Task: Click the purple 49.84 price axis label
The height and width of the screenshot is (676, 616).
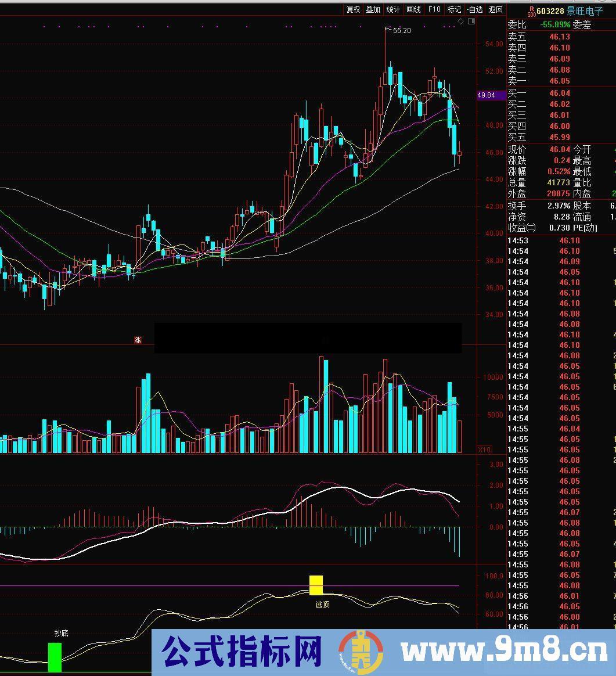Action: (486, 95)
